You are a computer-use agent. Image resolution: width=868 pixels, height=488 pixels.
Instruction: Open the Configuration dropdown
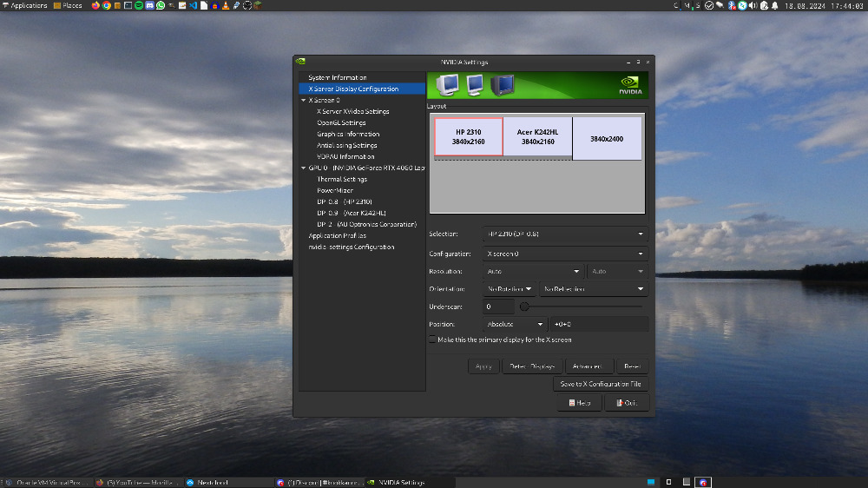[565, 254]
